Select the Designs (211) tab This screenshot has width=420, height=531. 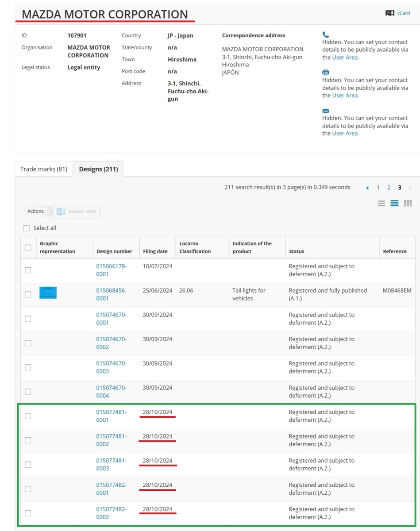coord(98,169)
